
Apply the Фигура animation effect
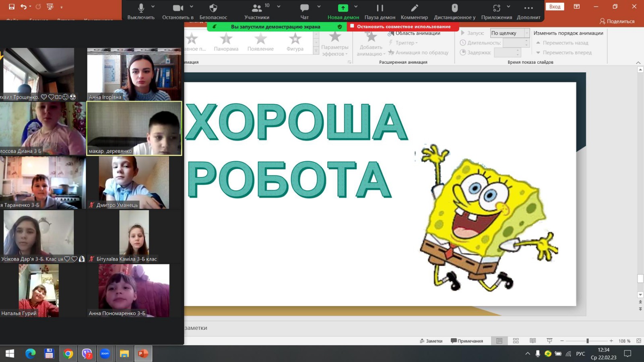(x=295, y=42)
